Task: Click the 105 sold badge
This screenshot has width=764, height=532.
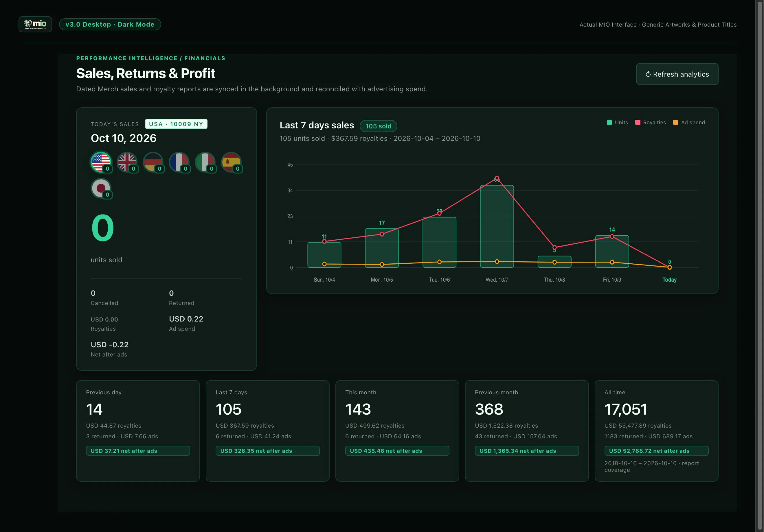Action: tap(378, 126)
